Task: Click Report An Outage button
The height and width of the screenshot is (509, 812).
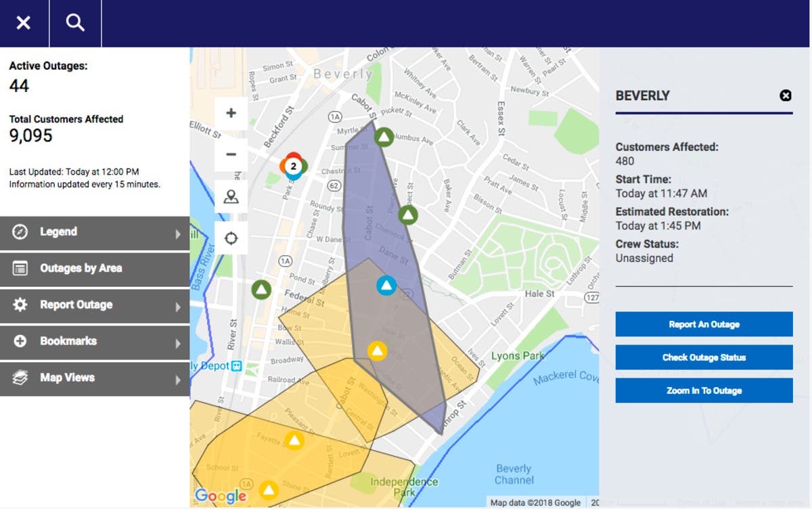Action: pyautogui.click(x=704, y=324)
